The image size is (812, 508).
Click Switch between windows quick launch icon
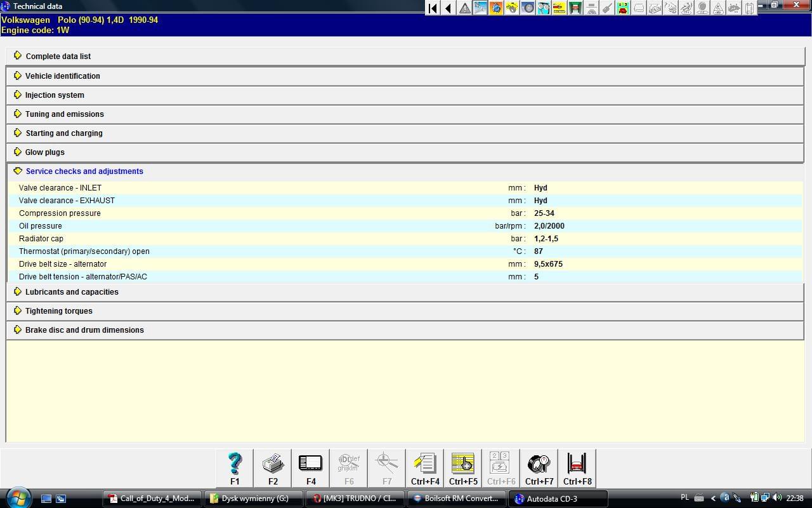coord(61,498)
